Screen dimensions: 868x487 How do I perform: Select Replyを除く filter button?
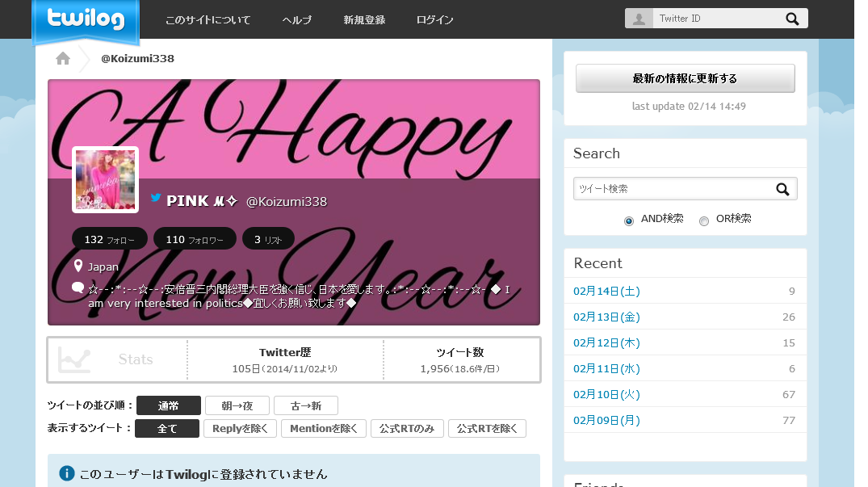click(x=240, y=428)
